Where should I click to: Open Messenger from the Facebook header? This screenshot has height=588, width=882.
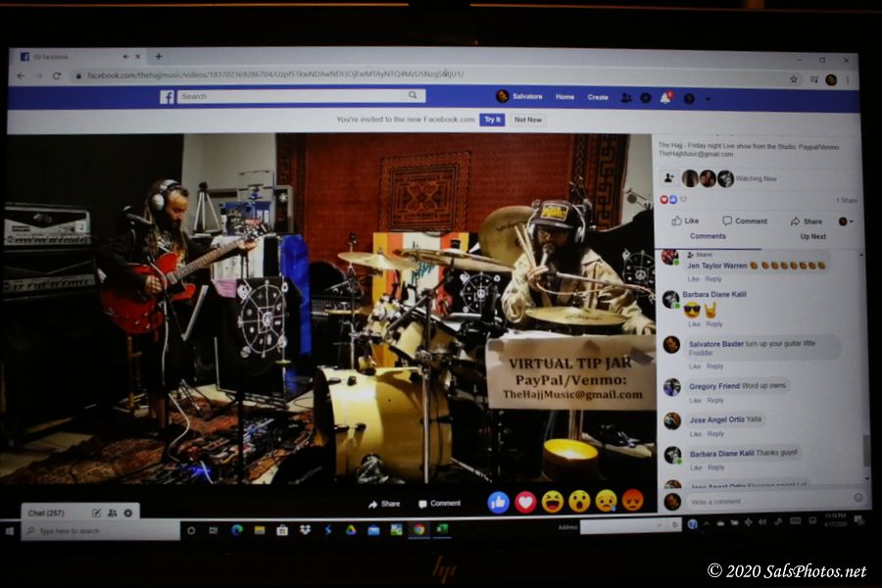pyautogui.click(x=646, y=97)
